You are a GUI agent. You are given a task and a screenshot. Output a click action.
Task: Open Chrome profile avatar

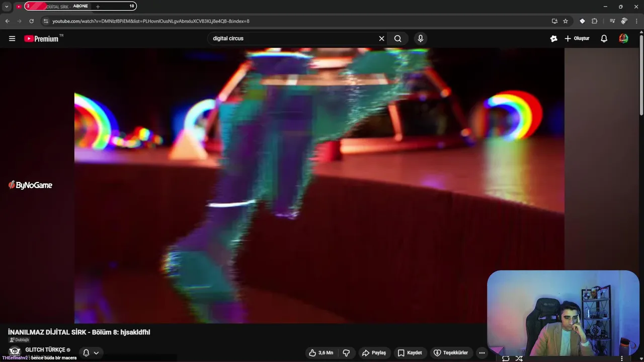point(624,21)
